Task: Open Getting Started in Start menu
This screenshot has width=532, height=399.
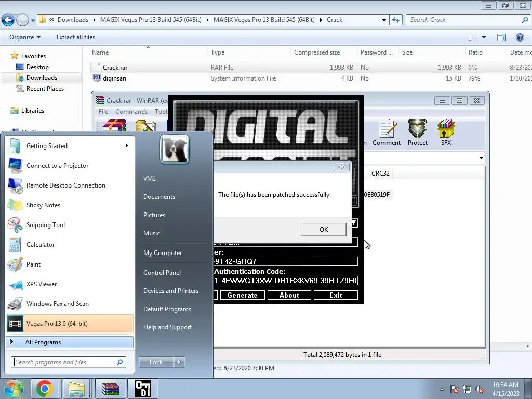Action: click(70, 146)
